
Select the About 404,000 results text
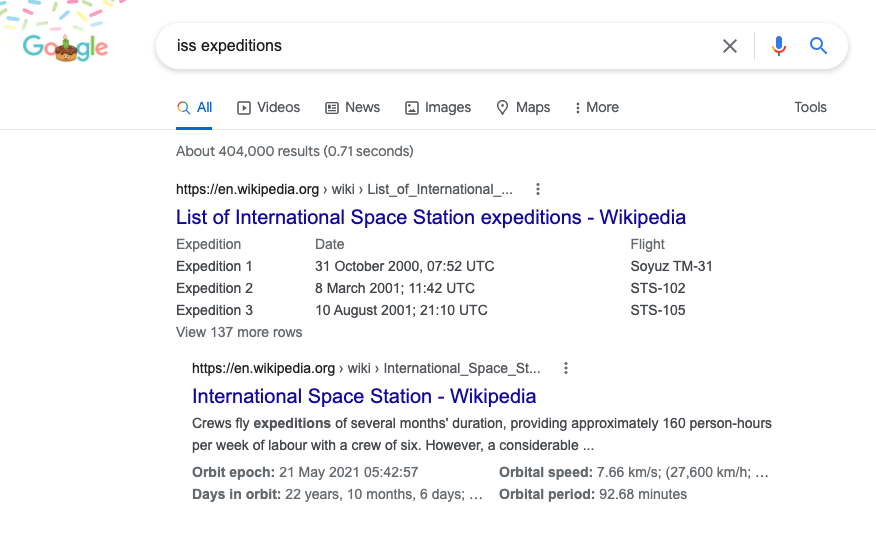click(294, 151)
